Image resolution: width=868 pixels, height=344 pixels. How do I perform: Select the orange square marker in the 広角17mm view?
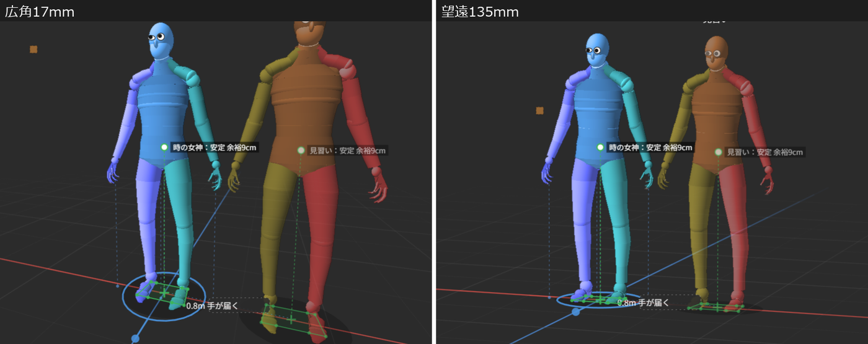[x=33, y=49]
